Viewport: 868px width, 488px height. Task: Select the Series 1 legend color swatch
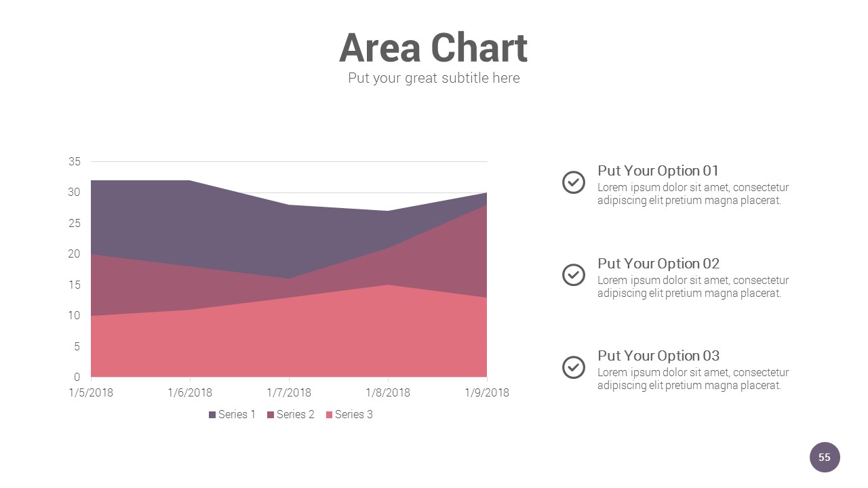coord(212,415)
